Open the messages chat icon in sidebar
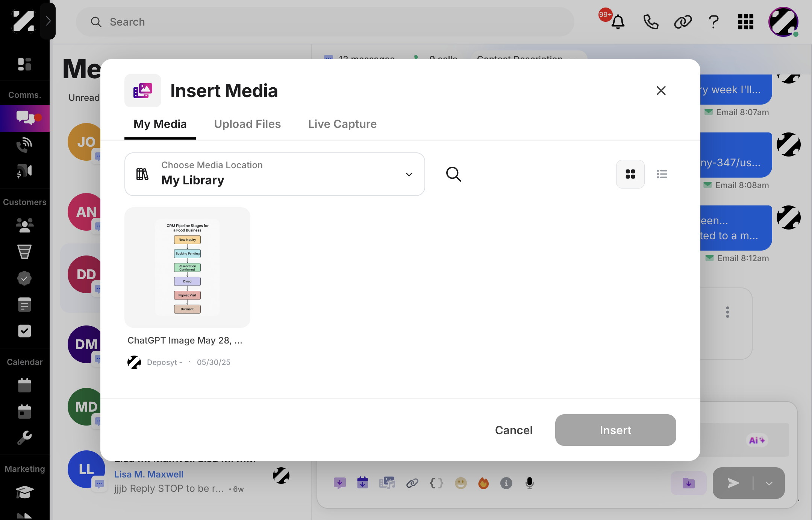Viewport: 812px width, 520px height. pyautogui.click(x=25, y=118)
